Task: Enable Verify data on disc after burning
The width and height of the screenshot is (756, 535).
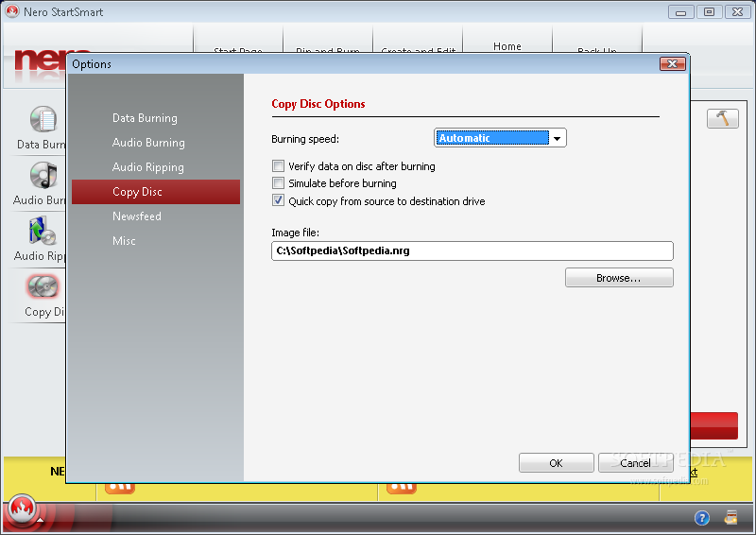Action: tap(278, 166)
